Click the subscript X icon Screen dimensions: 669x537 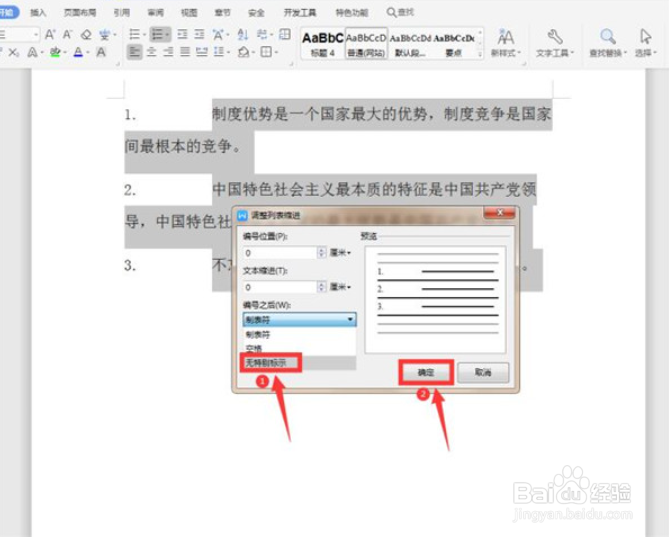tap(14, 52)
